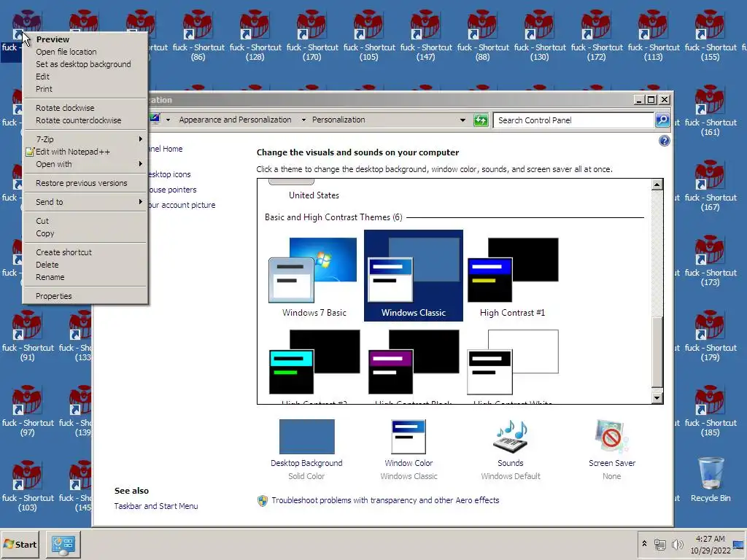Expand the Open with submenu

pyautogui.click(x=85, y=164)
